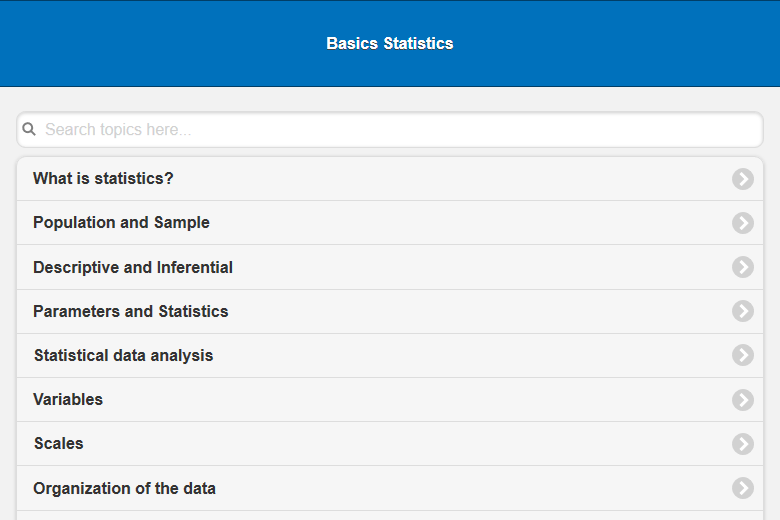This screenshot has height=520, width=780.
Task: Click arrow icon beside What is statistics?
Action: coord(742,179)
